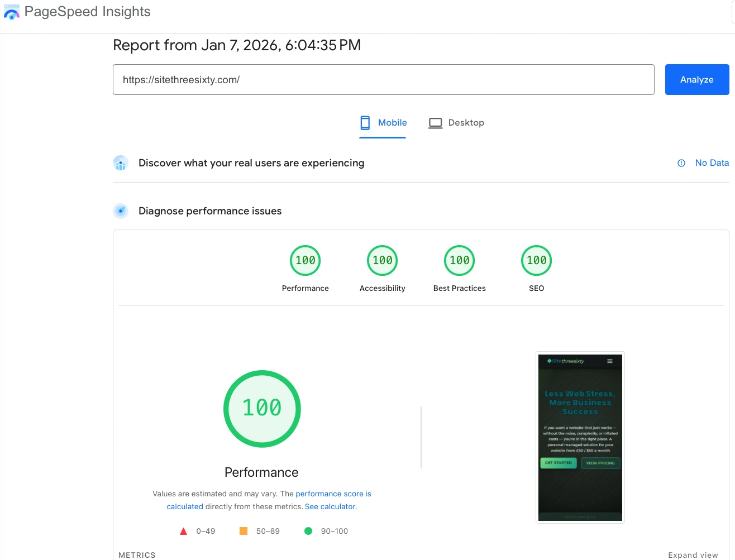The image size is (735, 560).
Task: Click the Chrome UX Report icon beside real users heading
Action: click(x=121, y=162)
